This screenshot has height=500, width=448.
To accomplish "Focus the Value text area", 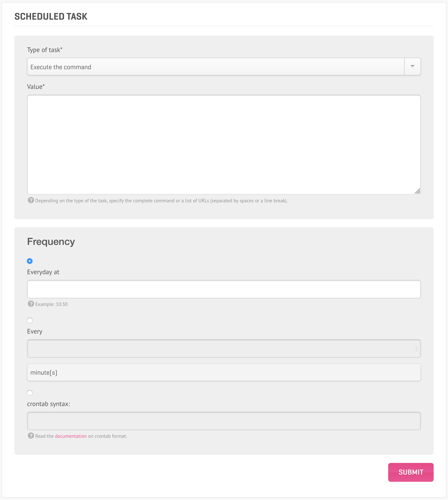I will (x=224, y=144).
